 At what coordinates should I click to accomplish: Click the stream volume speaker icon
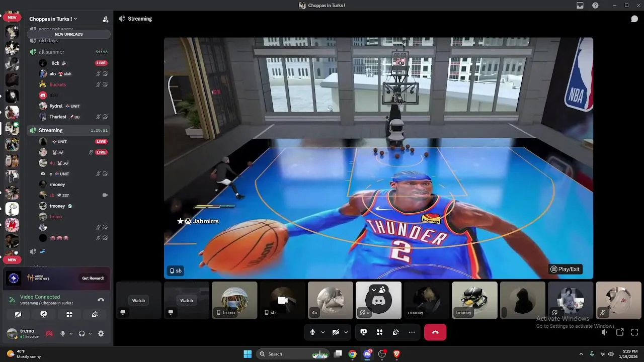[604, 332]
